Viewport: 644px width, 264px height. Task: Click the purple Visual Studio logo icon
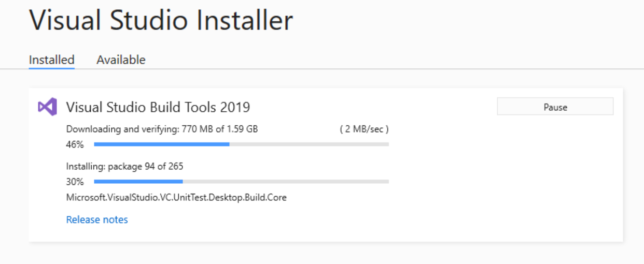pyautogui.click(x=47, y=107)
